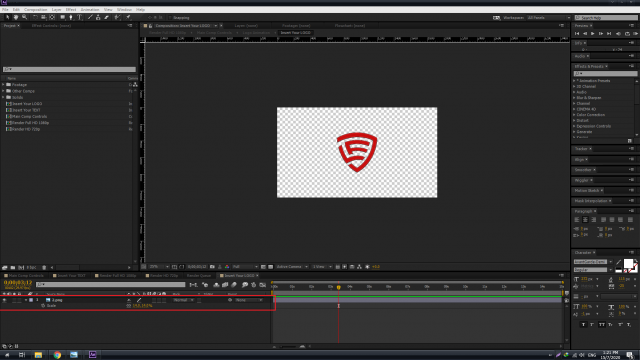
Task: Open the Layer menu
Action: pos(56,9)
